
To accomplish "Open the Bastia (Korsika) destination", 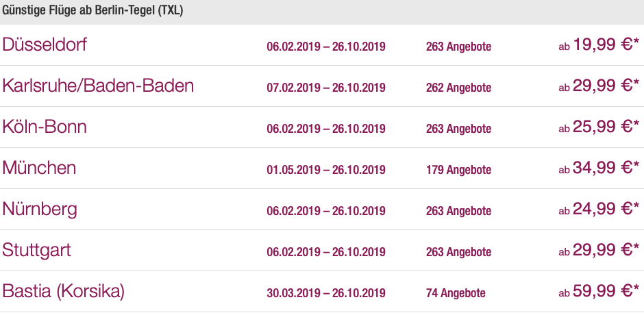I will coord(63,291).
